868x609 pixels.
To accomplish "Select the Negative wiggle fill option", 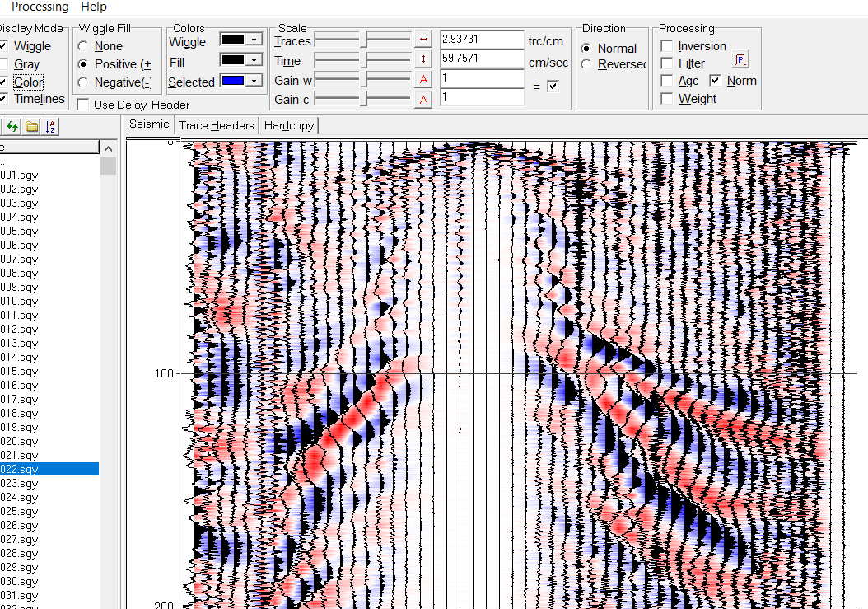I will pyautogui.click(x=83, y=82).
